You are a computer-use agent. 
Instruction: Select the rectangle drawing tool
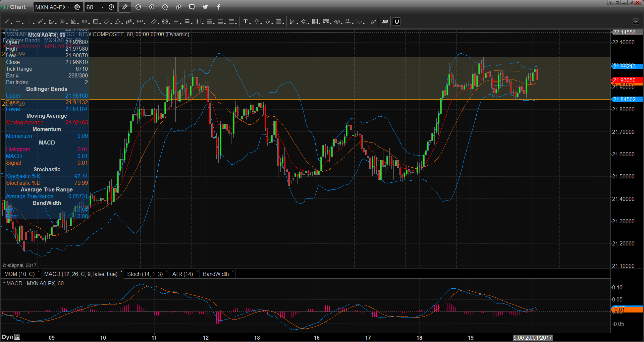tap(95, 22)
